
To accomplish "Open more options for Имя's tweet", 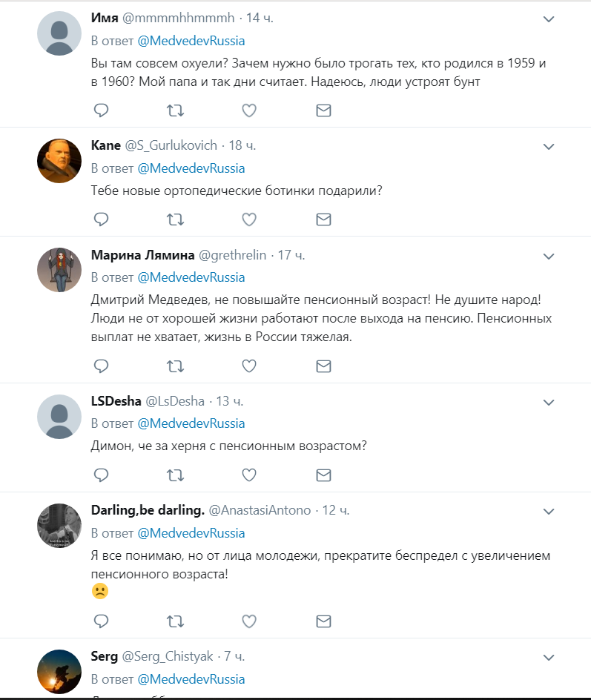I will [549, 19].
